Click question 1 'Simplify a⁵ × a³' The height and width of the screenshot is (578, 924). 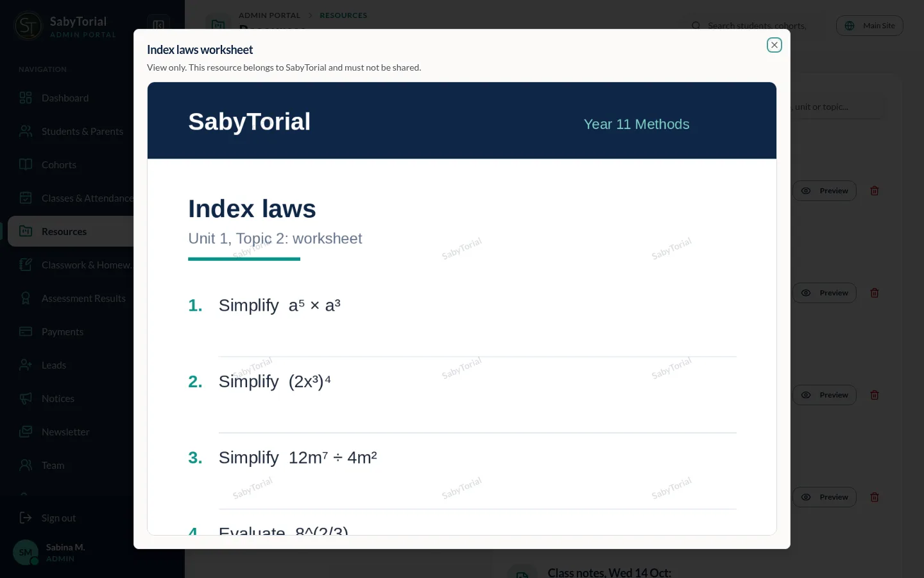tap(280, 306)
